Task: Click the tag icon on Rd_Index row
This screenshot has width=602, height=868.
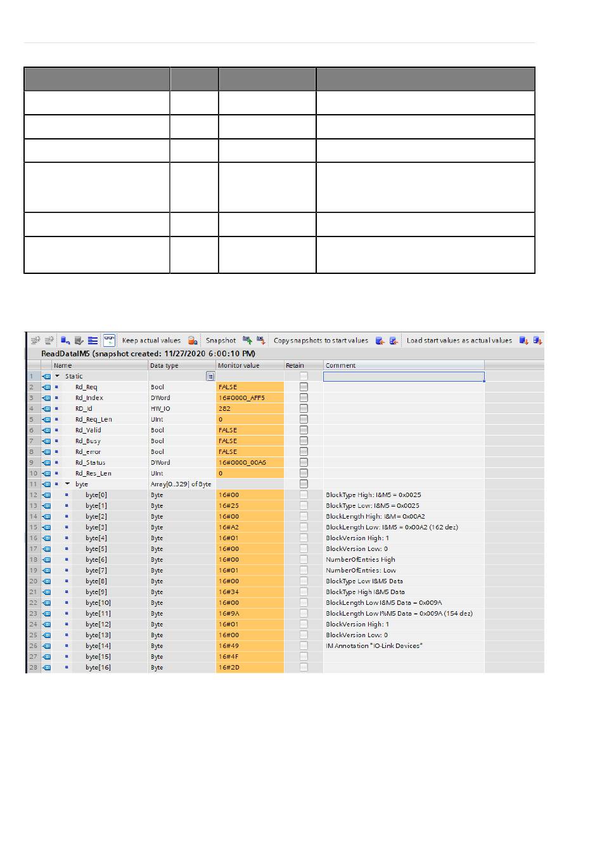Action: (46, 398)
